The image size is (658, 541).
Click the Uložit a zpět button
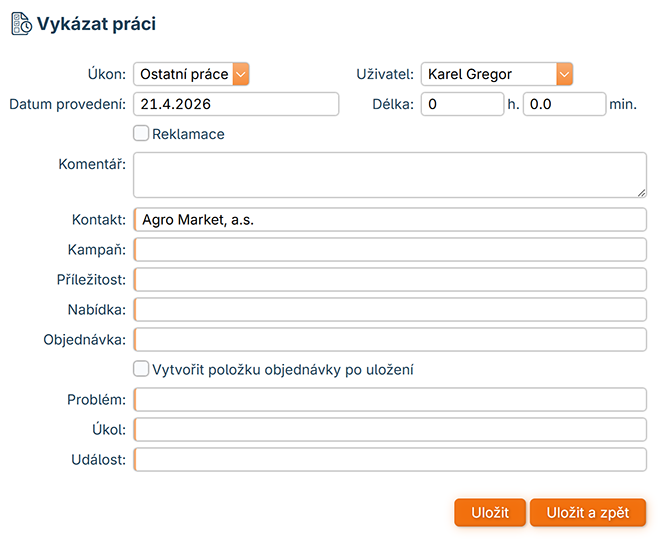point(588,513)
